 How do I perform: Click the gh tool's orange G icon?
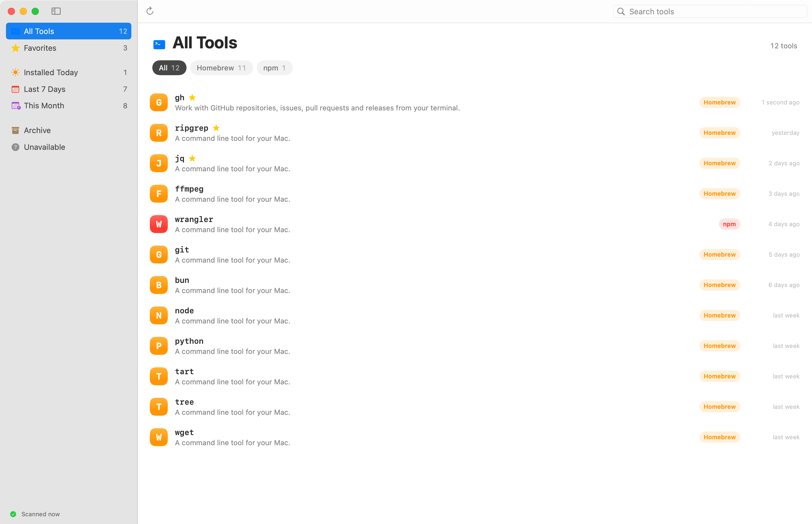159,102
